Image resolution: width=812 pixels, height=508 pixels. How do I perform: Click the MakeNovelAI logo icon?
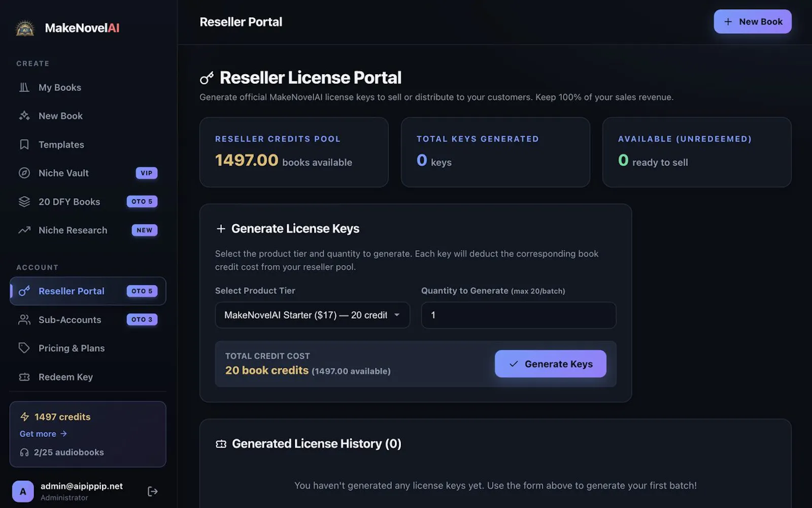coord(25,28)
